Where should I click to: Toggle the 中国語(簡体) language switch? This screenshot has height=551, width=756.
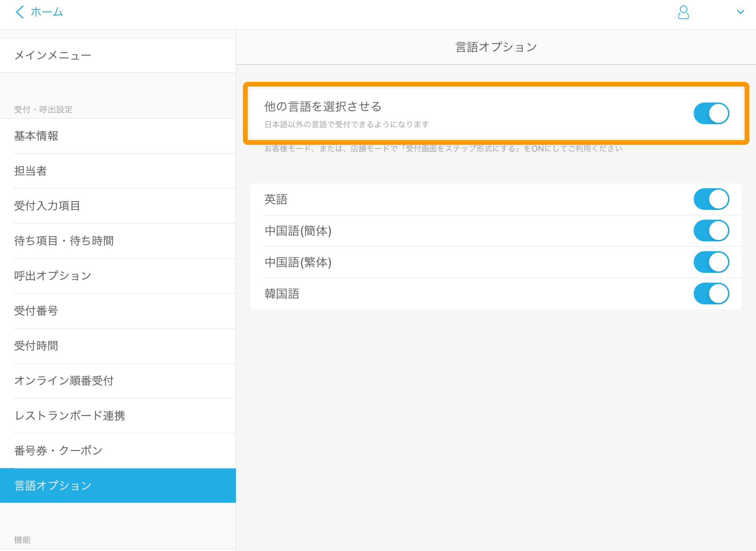point(711,231)
